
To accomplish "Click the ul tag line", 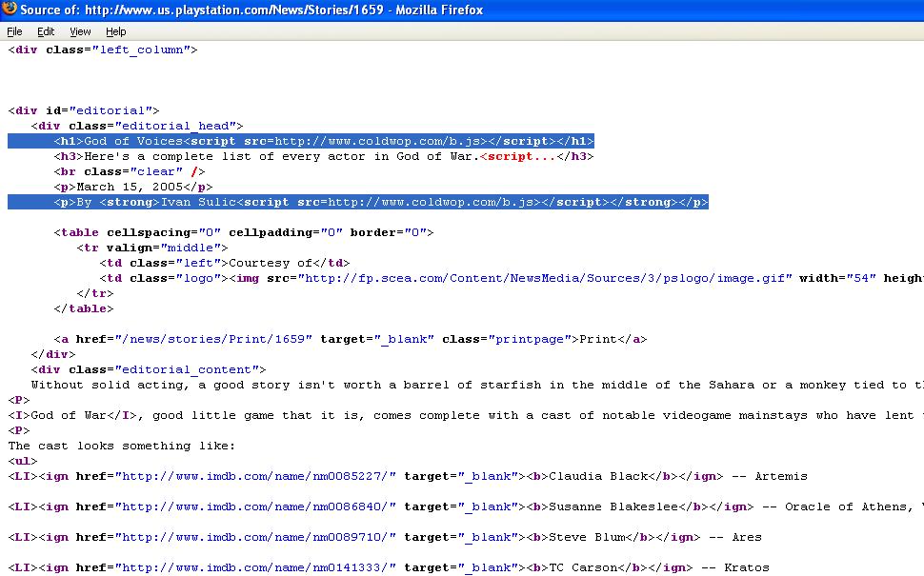I will coord(23,461).
